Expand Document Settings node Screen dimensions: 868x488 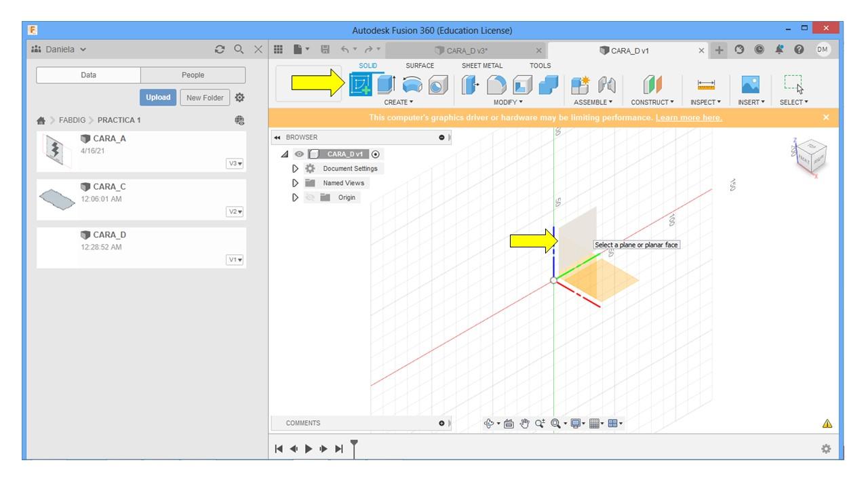click(x=295, y=169)
